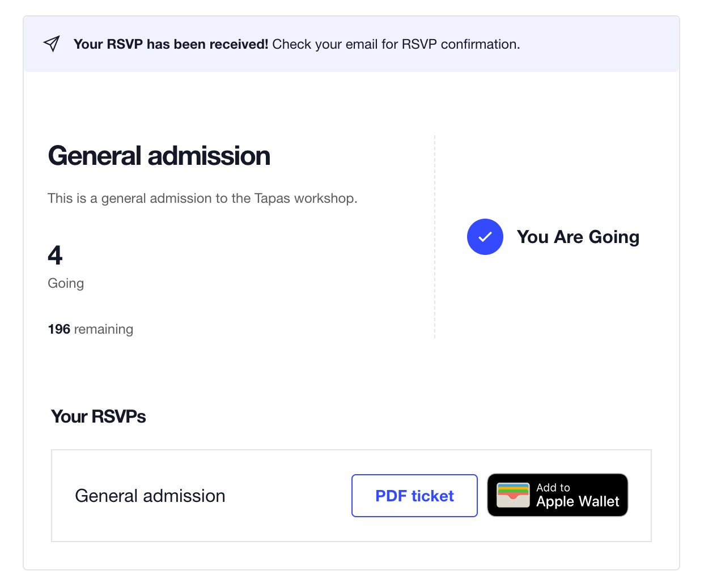Click the Add to Apple Wallet button
The image size is (704, 588).
pyautogui.click(x=557, y=495)
